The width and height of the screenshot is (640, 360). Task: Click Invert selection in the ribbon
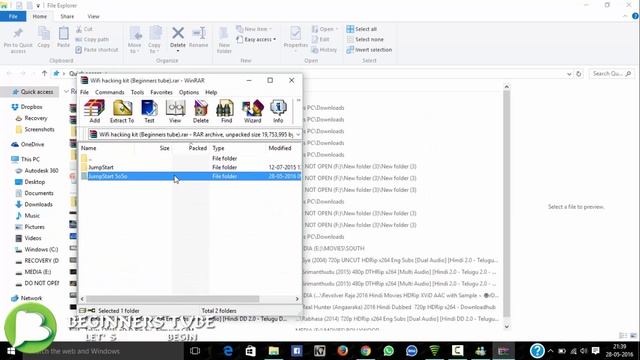pyautogui.click(x=369, y=50)
